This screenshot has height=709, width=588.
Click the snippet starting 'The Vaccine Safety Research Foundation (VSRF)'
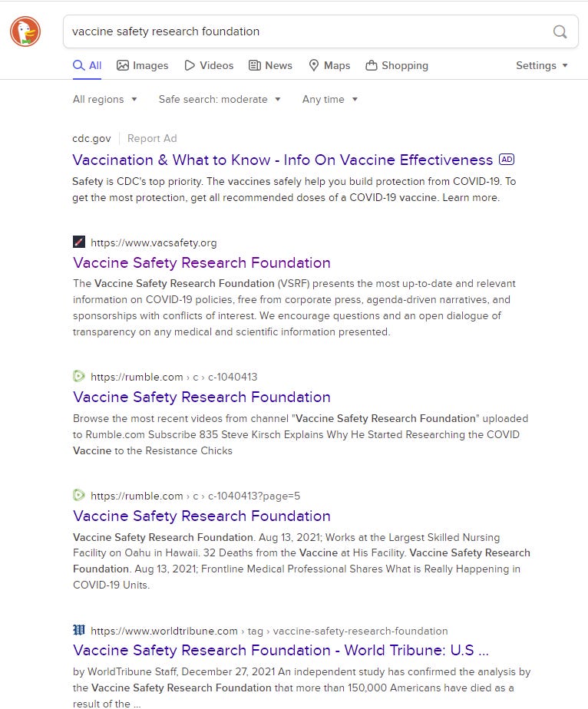pyautogui.click(x=294, y=308)
